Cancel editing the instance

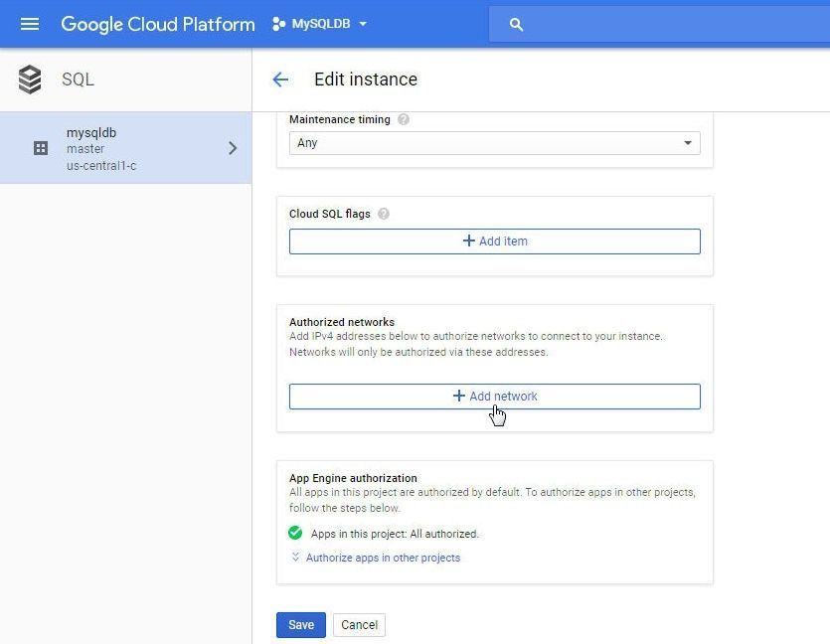click(359, 625)
